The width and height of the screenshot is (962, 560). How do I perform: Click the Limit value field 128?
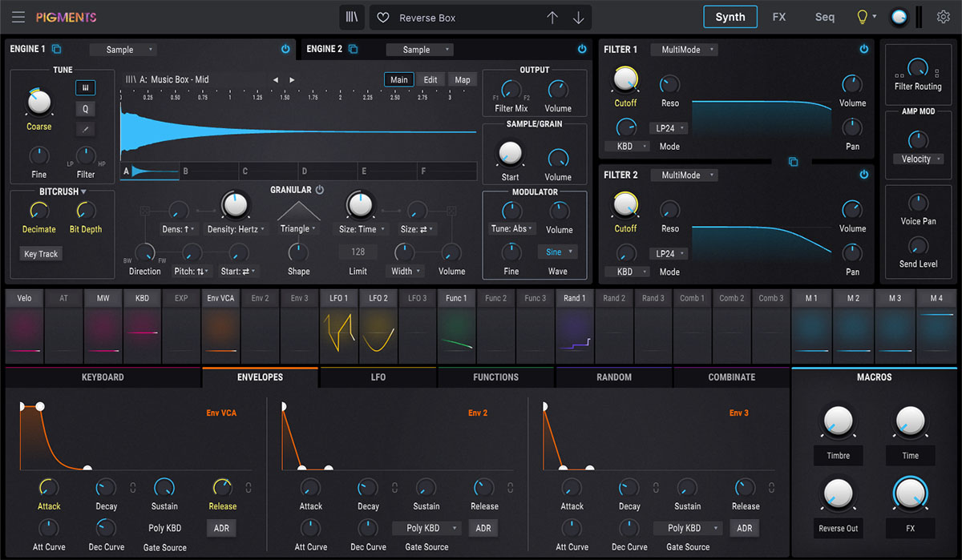(x=358, y=252)
